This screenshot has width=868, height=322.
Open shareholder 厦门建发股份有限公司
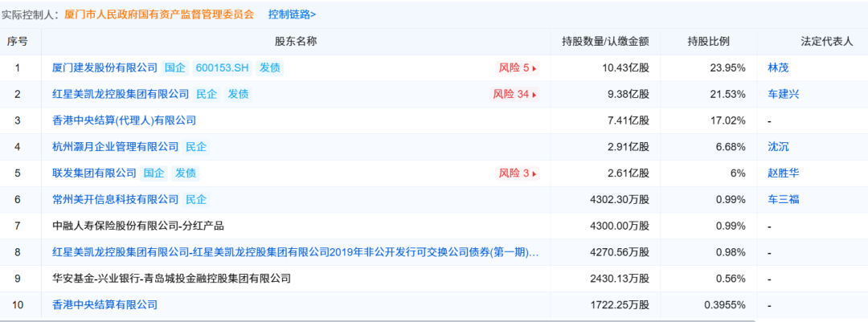[104, 68]
